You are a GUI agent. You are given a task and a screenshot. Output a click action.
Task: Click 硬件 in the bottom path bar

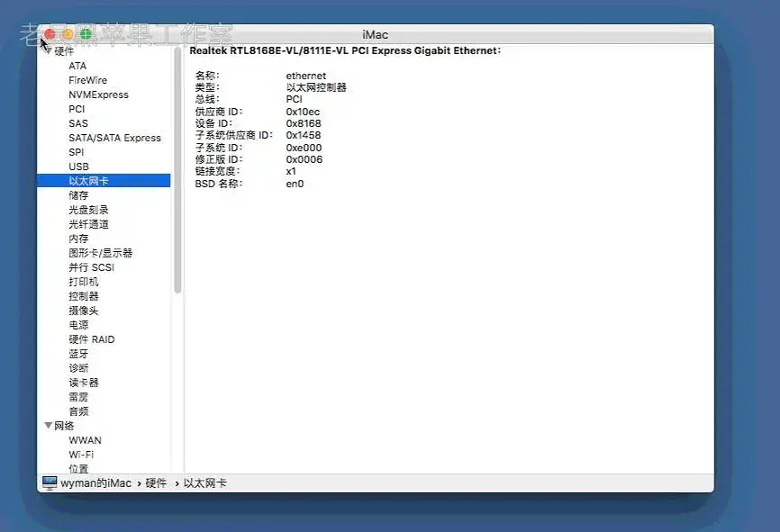click(x=156, y=483)
